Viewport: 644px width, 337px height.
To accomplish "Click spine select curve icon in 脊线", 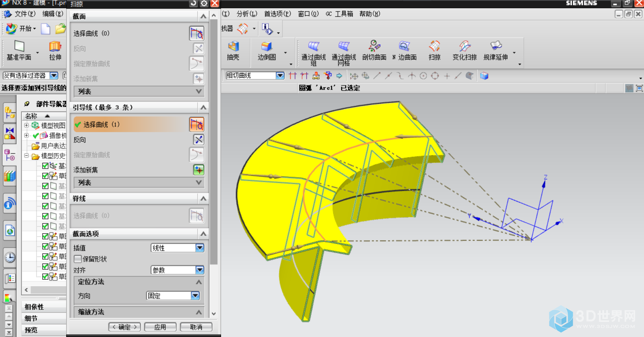I will coord(197,216).
